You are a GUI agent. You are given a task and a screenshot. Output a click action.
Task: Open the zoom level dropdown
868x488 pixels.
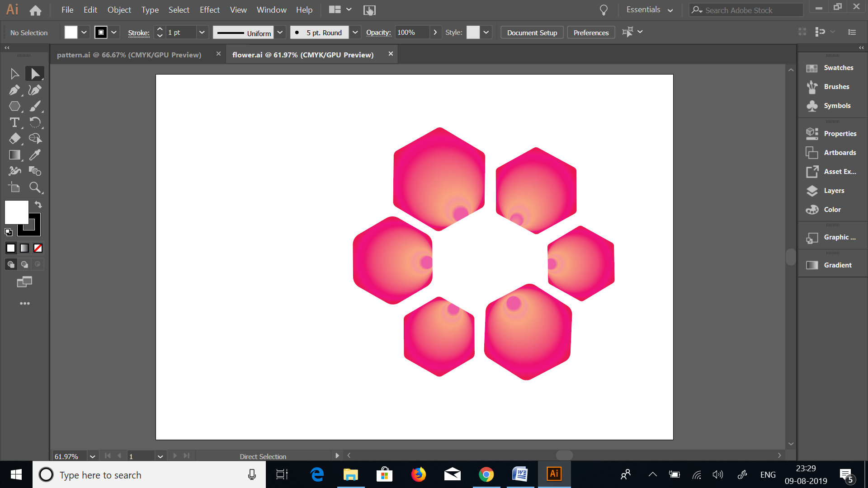pyautogui.click(x=92, y=456)
